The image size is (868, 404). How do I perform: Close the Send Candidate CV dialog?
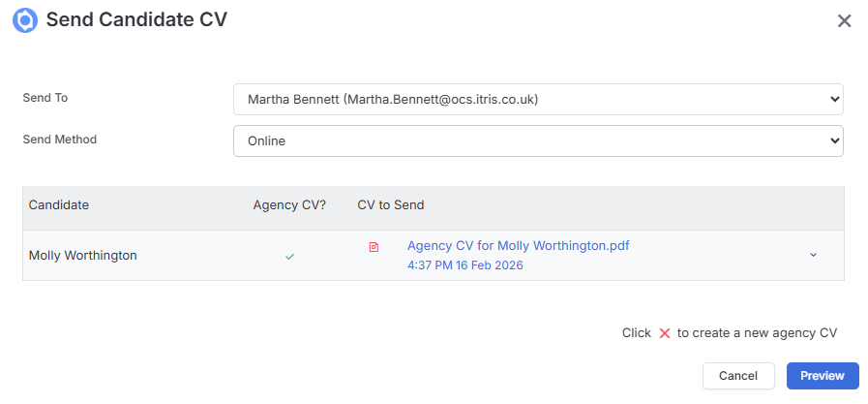(x=844, y=21)
